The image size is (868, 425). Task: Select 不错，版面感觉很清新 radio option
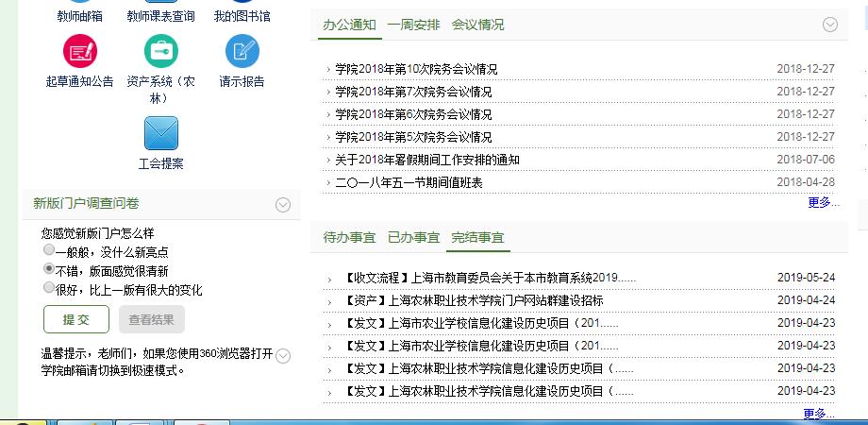click(x=49, y=270)
